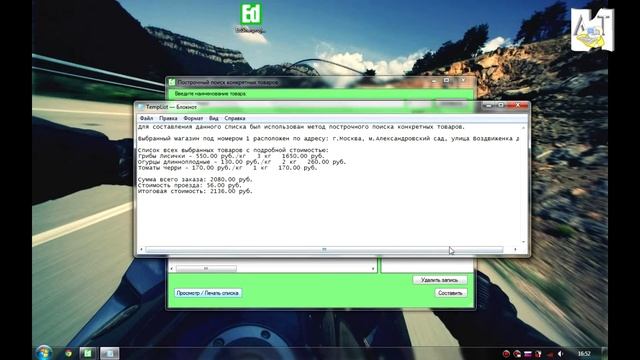Open Google Chrome from the taskbar
The image size is (640, 360).
[x=68, y=353]
